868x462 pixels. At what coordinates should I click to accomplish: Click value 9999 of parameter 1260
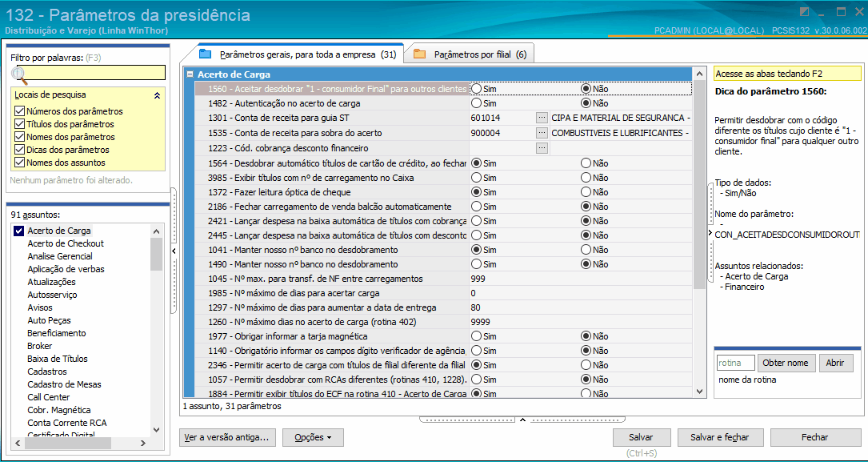pyautogui.click(x=480, y=322)
